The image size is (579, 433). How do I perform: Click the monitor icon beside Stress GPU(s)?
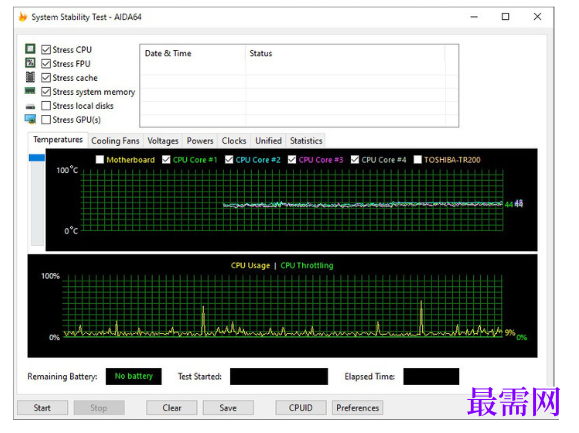click(30, 119)
